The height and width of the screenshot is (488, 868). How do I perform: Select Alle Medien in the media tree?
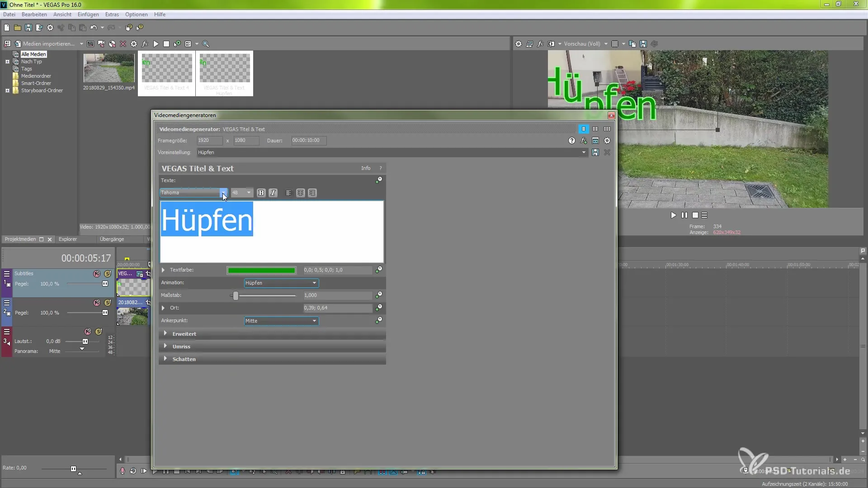tap(33, 54)
